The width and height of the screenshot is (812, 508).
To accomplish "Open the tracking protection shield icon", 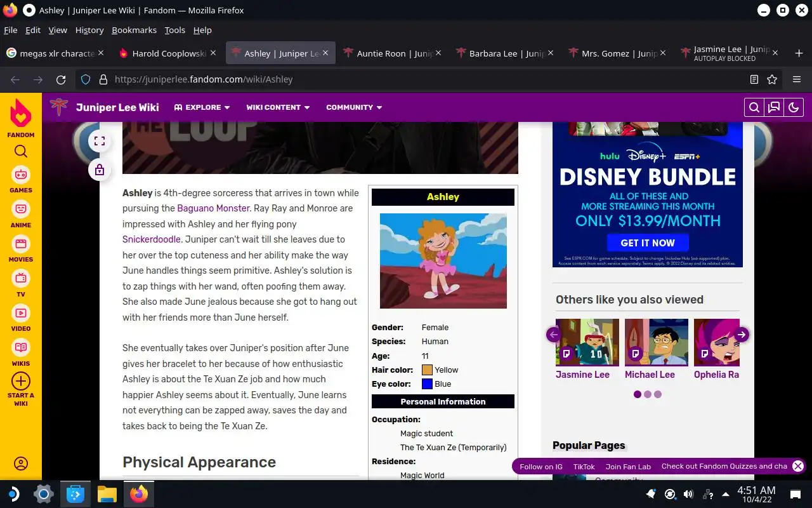I will [86, 79].
